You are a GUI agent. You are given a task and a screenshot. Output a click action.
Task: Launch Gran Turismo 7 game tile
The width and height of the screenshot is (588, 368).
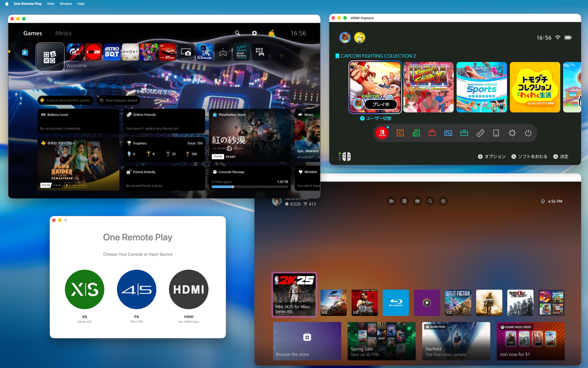(75, 52)
